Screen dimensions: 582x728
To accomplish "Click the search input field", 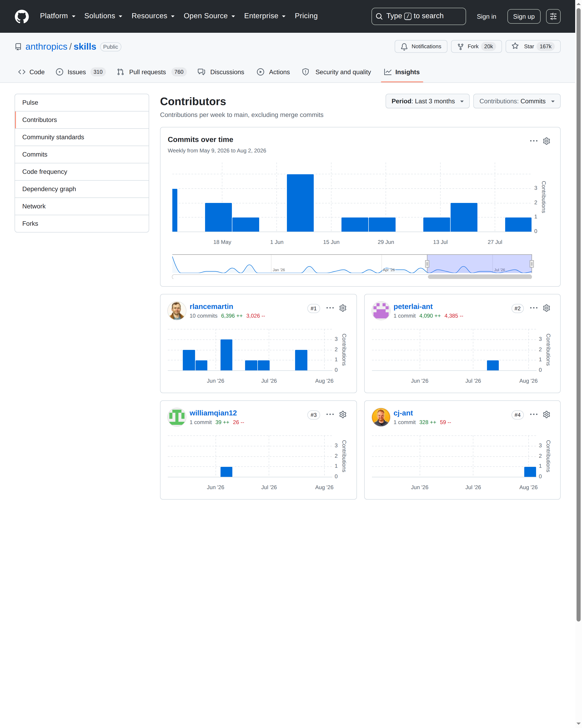I will tap(418, 16).
